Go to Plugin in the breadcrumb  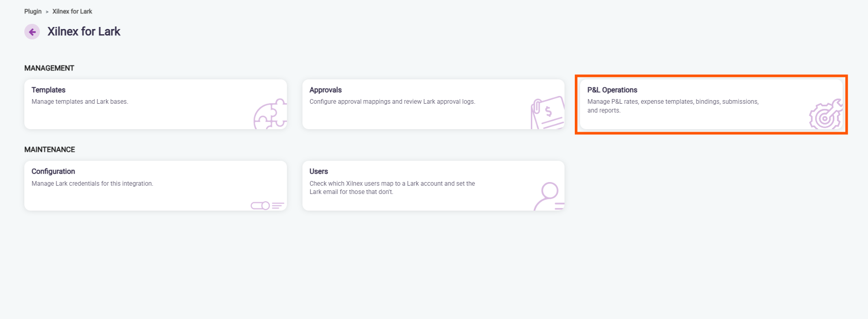click(33, 11)
